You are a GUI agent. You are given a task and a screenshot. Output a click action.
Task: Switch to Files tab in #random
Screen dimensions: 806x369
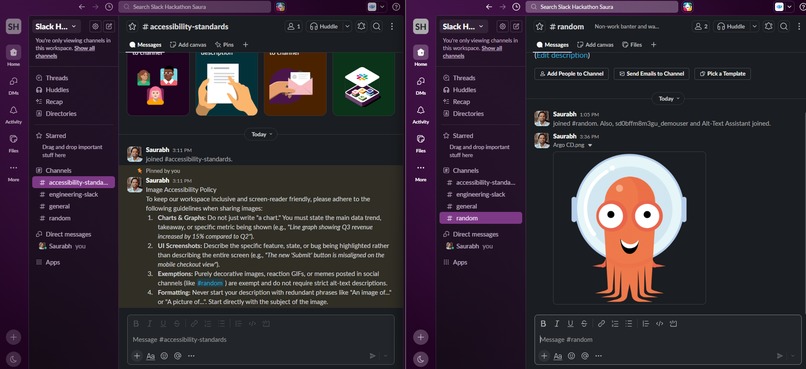click(x=632, y=45)
